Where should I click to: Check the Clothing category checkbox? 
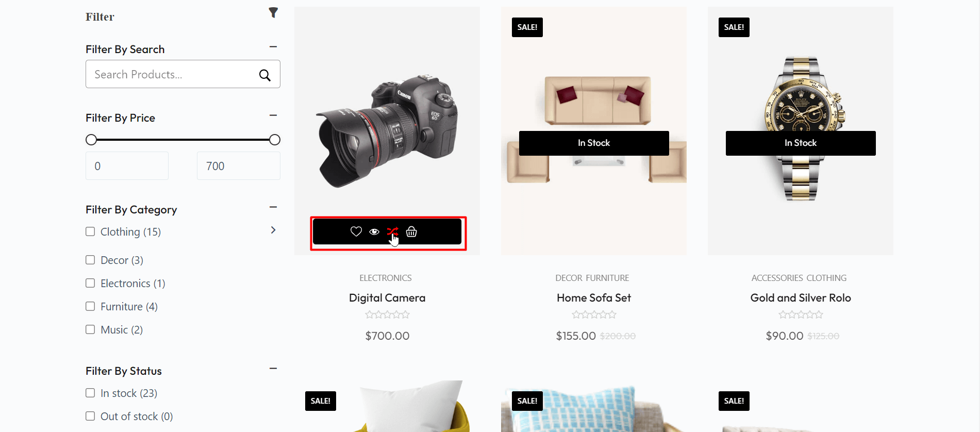click(x=90, y=231)
